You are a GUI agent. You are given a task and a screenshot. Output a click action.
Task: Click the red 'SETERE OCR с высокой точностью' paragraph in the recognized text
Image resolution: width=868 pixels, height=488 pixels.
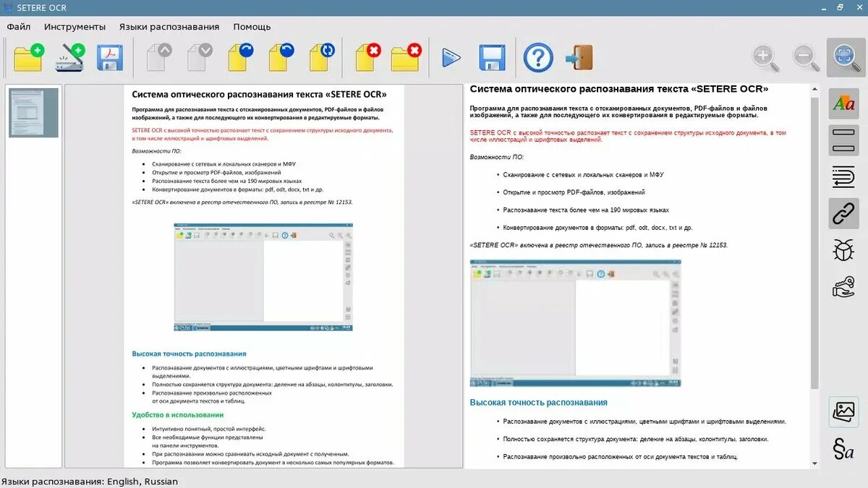[x=628, y=136]
